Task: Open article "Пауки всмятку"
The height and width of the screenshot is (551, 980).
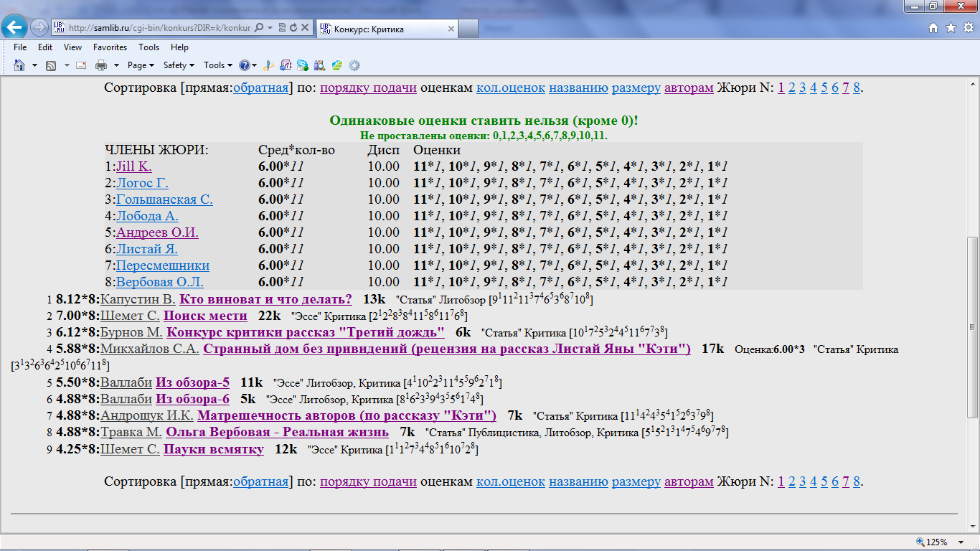Action: point(213,449)
